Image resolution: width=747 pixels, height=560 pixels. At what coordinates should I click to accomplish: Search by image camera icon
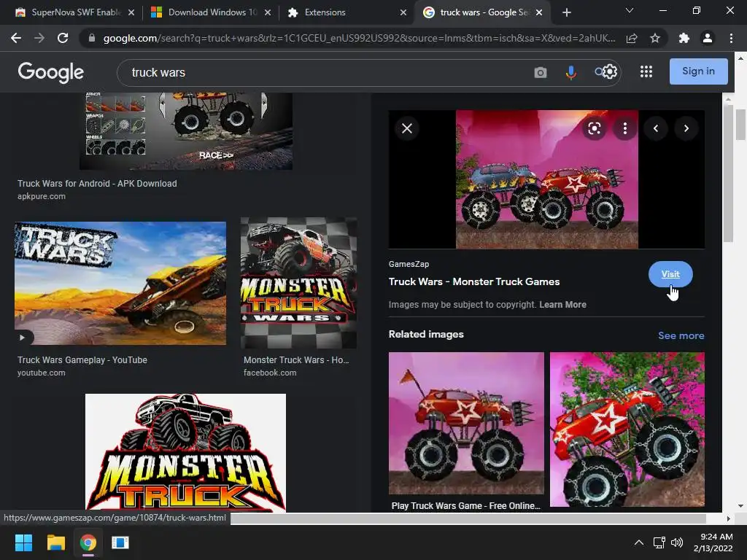pos(541,72)
